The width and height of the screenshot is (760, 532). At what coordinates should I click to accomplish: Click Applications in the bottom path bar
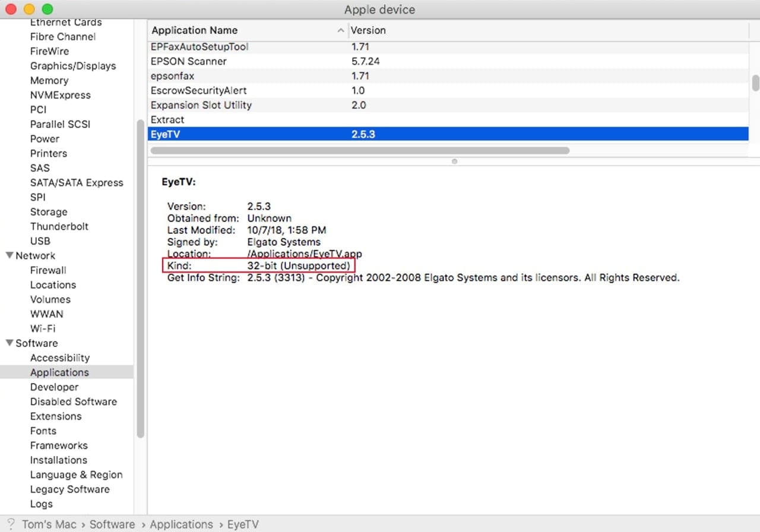181,524
